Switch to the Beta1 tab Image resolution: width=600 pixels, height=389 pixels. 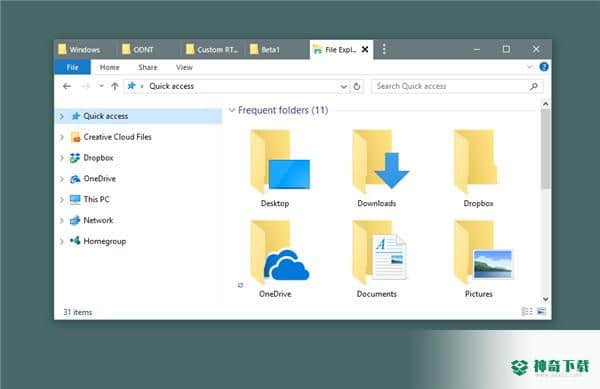276,49
